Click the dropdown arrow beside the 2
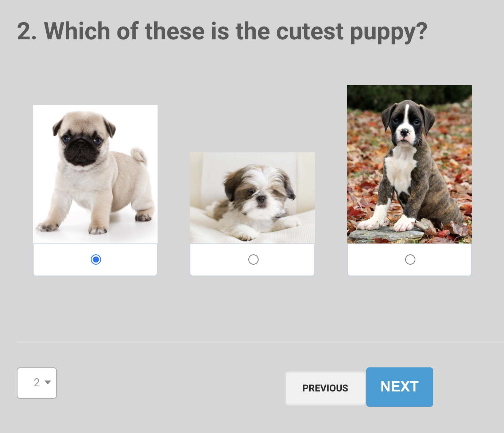The height and width of the screenshot is (433, 504). pyautogui.click(x=48, y=382)
